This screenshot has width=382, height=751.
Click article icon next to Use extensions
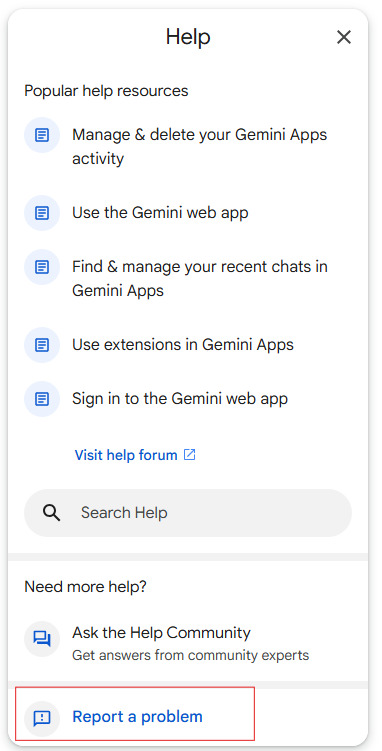[42, 344]
